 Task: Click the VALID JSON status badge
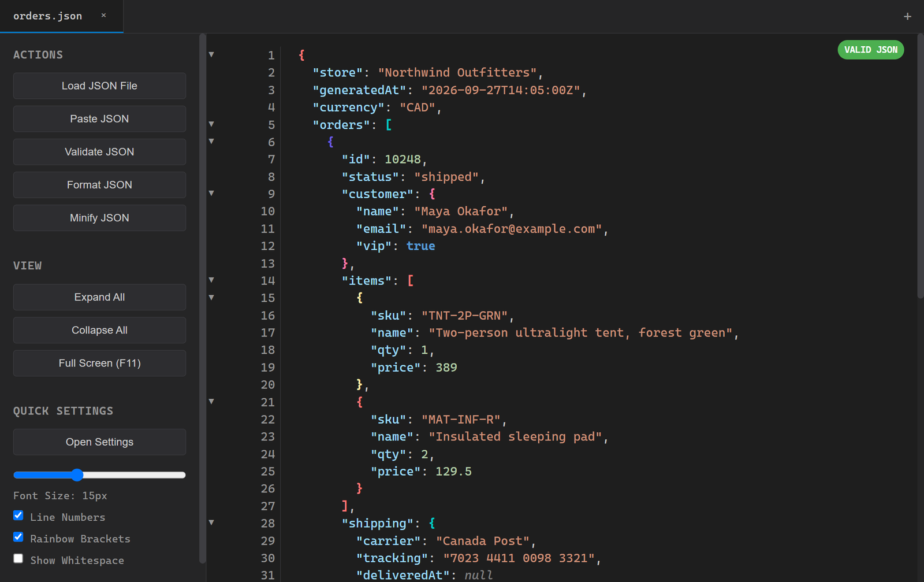tap(871, 50)
